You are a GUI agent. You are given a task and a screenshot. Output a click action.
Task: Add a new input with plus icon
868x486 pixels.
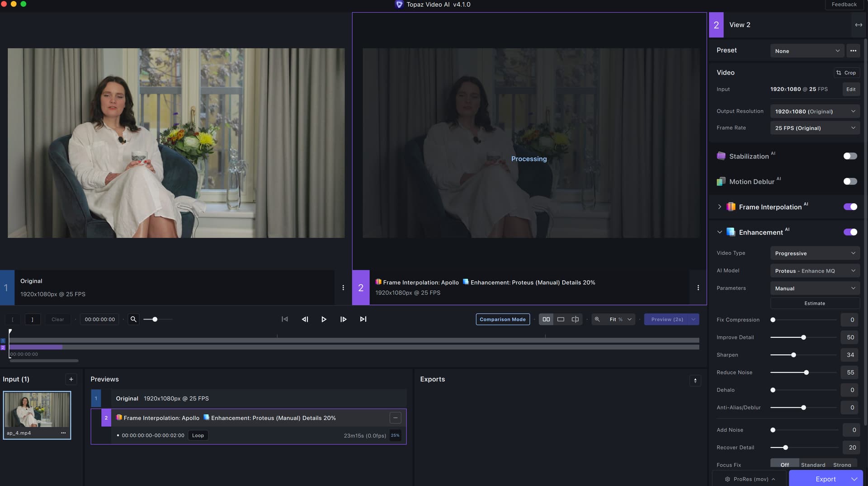tap(71, 379)
